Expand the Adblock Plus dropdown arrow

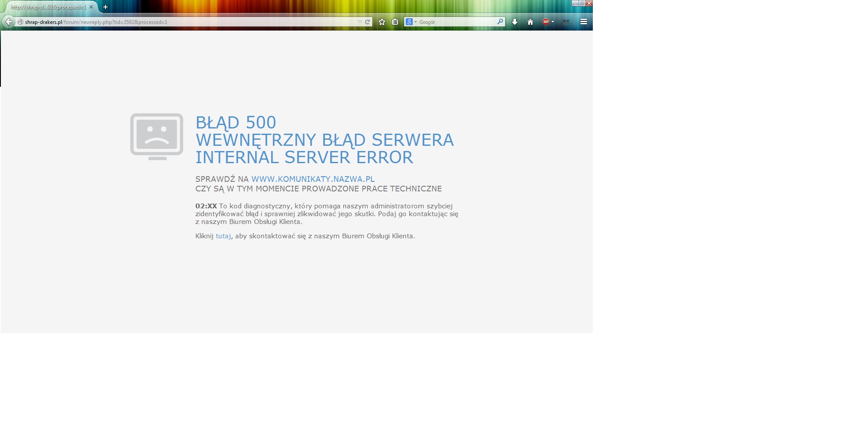[552, 22]
